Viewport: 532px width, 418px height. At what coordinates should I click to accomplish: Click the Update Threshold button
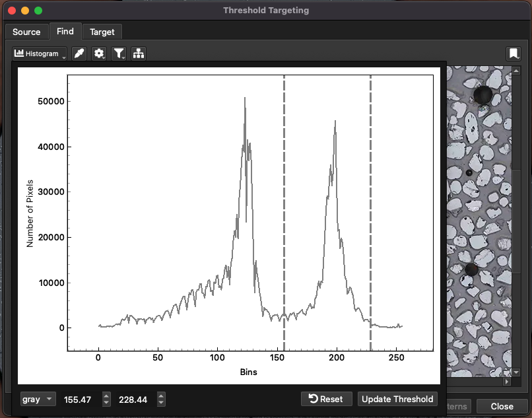(x=397, y=399)
